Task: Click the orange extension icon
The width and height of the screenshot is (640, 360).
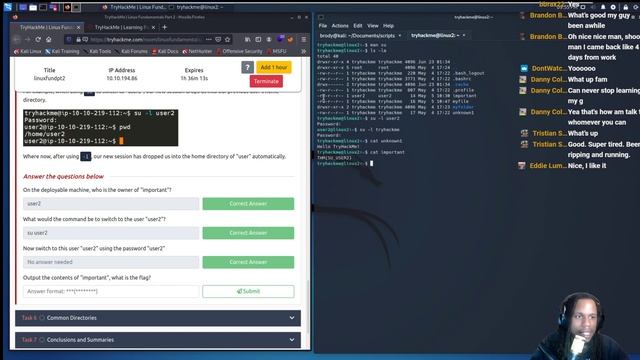Action: coord(291,40)
